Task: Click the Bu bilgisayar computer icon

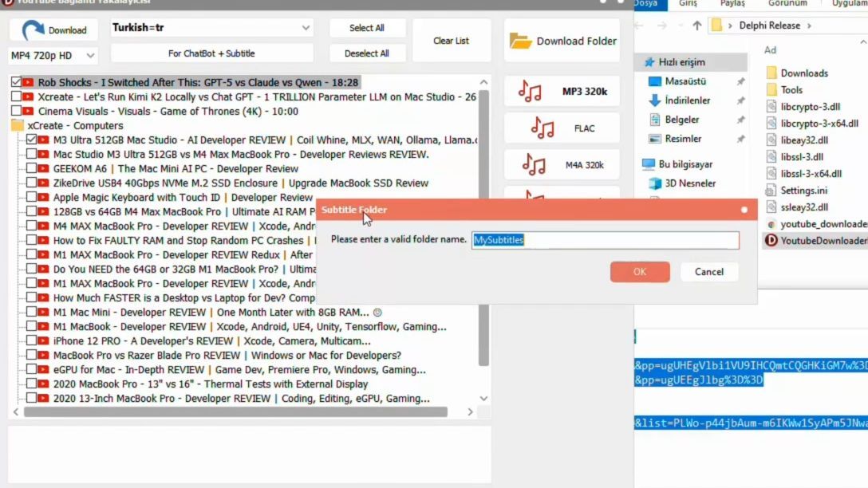Action: tap(649, 164)
